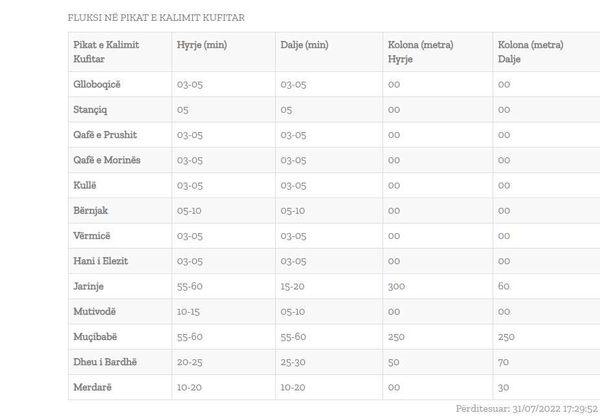Click the Hani i Elezit row name
Image resolution: width=600 pixels, height=417 pixels.
pos(101,261)
